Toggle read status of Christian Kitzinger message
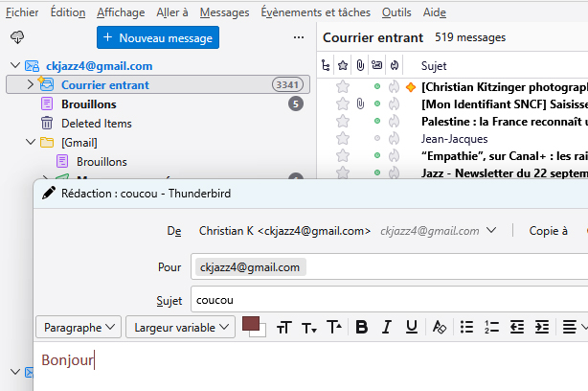The image size is (588, 391). 377,86
